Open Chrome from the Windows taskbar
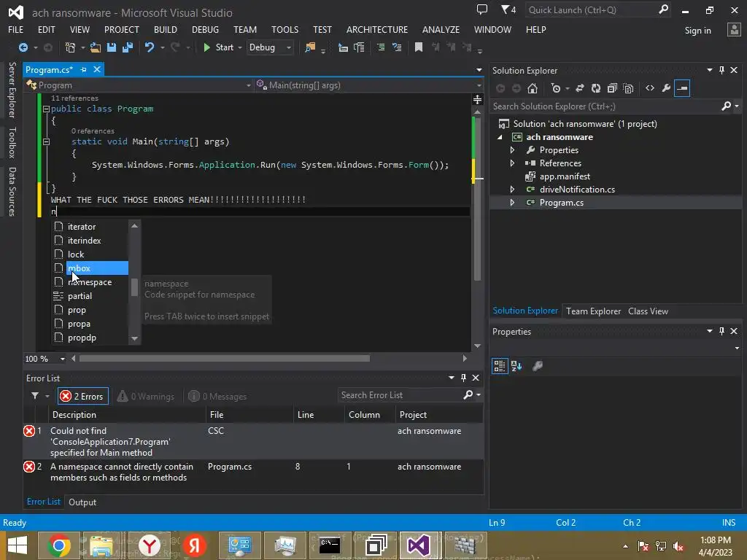The width and height of the screenshot is (747, 560). click(x=59, y=545)
